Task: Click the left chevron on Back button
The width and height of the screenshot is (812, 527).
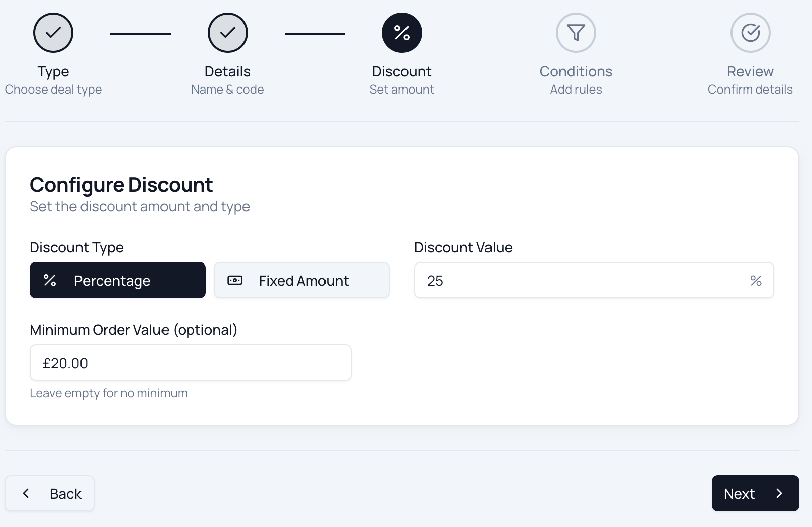Action: coord(26,493)
